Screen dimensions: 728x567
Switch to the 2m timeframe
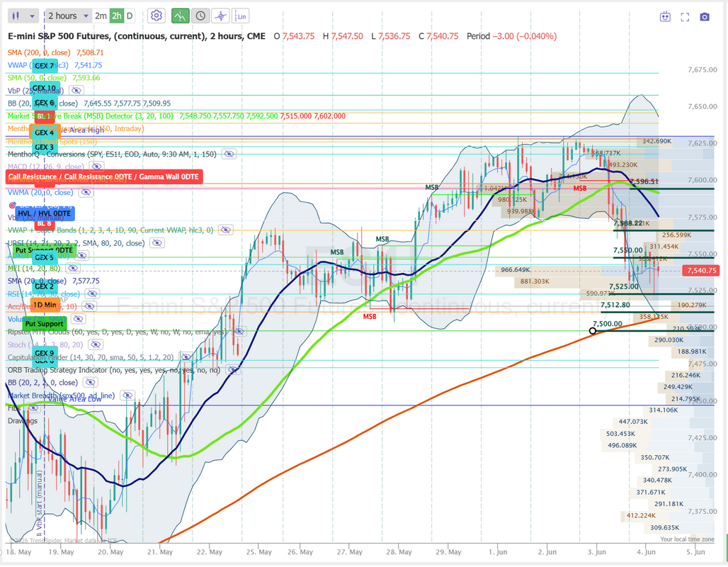coord(101,16)
